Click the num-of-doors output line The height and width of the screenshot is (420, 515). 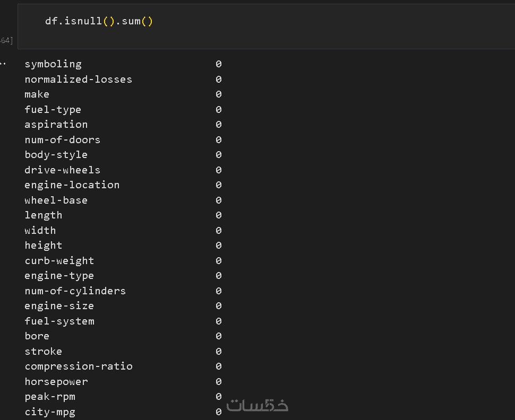(x=62, y=140)
